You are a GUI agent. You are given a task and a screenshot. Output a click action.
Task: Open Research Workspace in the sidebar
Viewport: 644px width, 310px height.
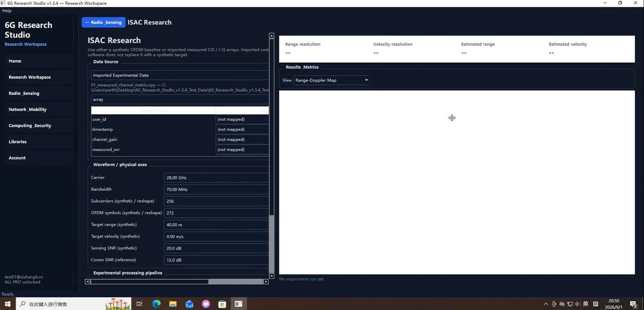(39, 77)
